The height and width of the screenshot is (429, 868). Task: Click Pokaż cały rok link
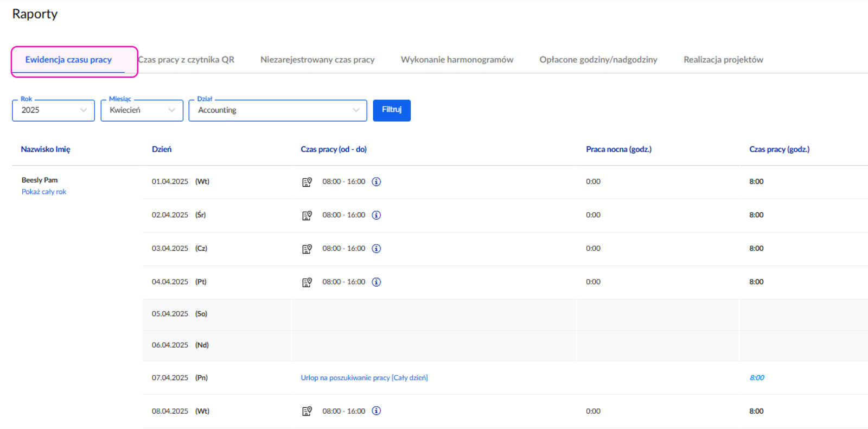coord(44,192)
